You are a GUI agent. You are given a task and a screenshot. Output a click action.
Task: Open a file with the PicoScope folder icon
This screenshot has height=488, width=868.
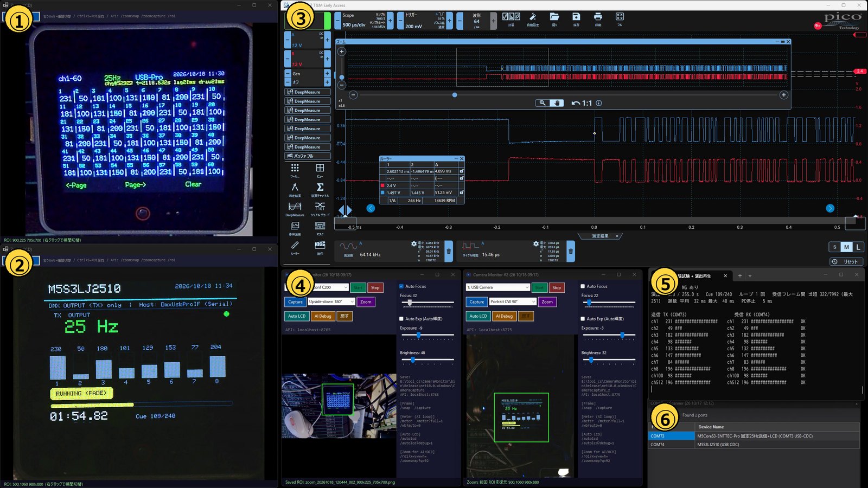click(554, 18)
